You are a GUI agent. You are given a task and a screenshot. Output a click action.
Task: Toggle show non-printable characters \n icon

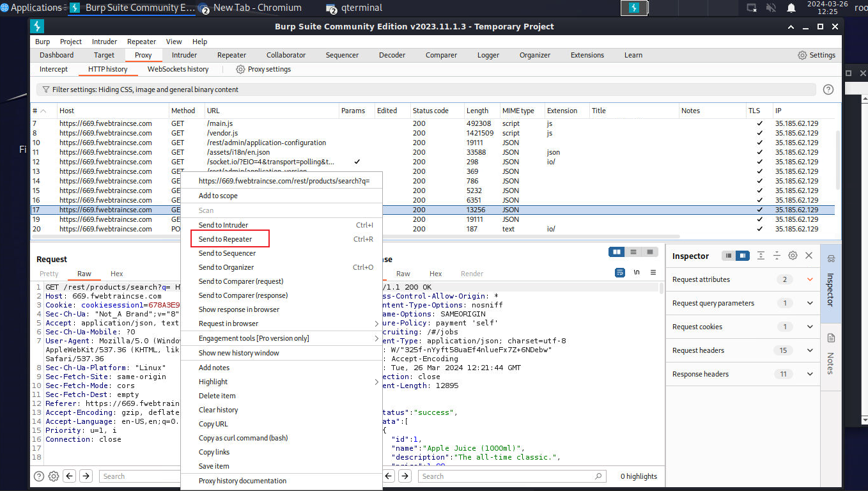637,272
